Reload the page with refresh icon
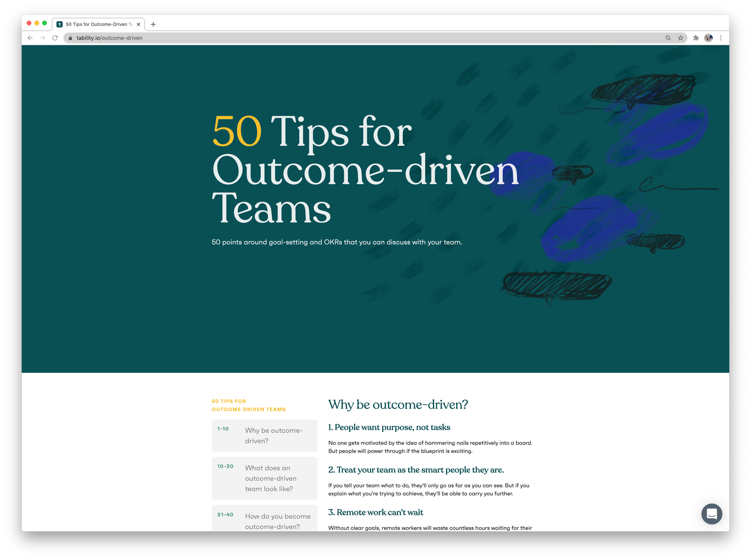This screenshot has height=560, width=751. click(x=55, y=38)
